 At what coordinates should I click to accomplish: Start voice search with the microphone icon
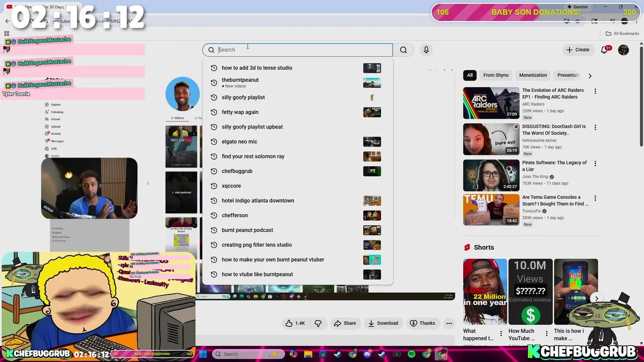pos(426,50)
